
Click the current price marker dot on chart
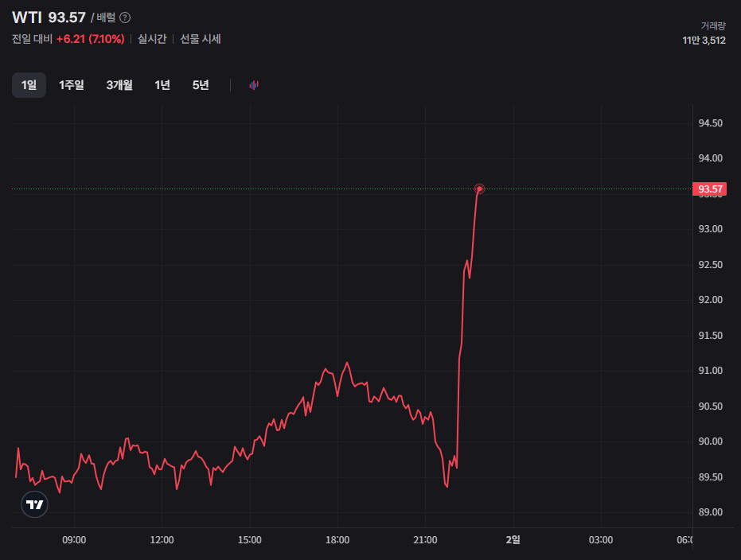(479, 189)
